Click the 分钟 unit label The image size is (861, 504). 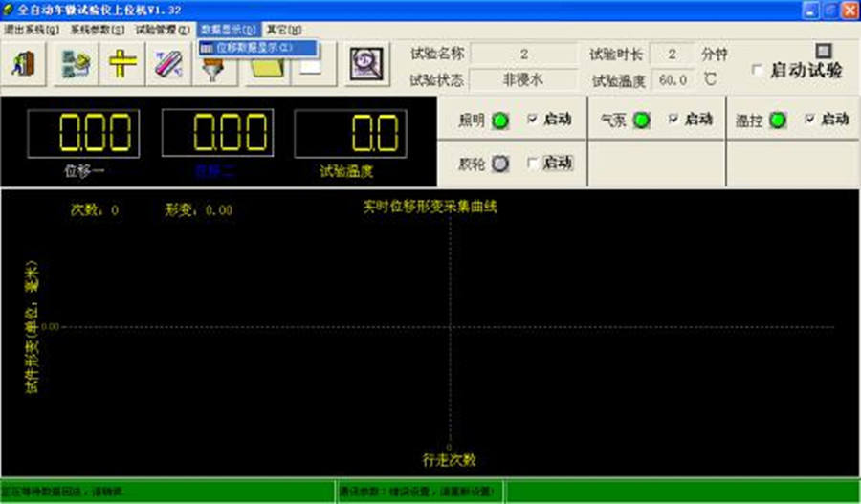tap(714, 54)
